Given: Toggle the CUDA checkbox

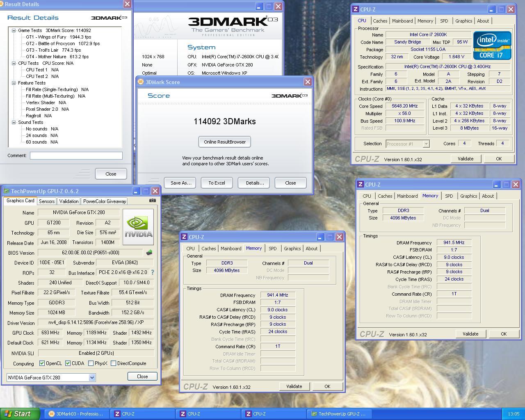Looking at the screenshot, I should [x=68, y=363].
